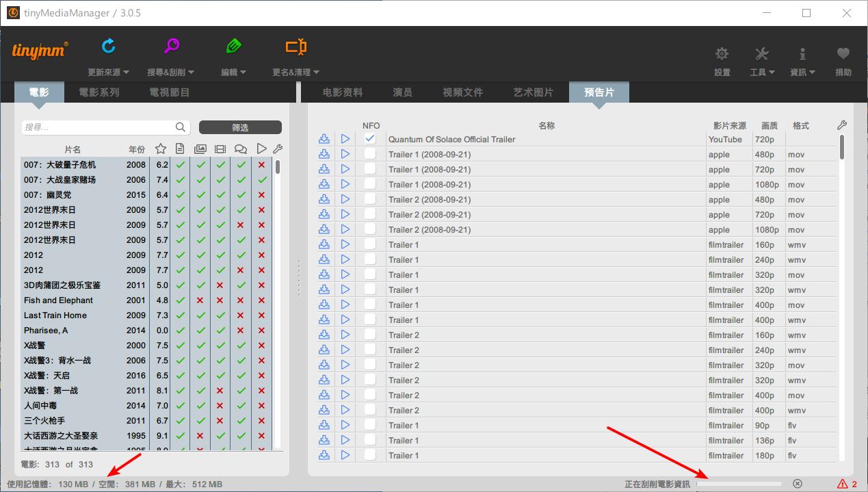
Task: Play the Quantum Of Solace Official Trailer
Action: click(x=345, y=139)
